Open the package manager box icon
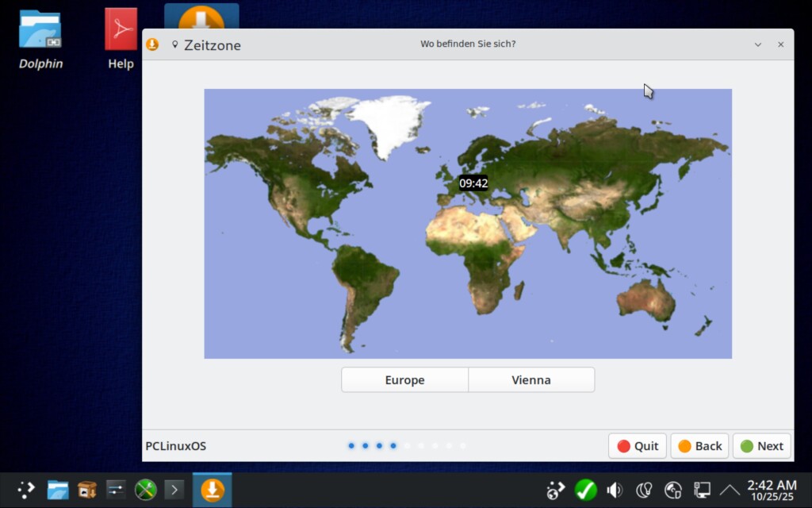This screenshot has height=508, width=812. click(86, 490)
